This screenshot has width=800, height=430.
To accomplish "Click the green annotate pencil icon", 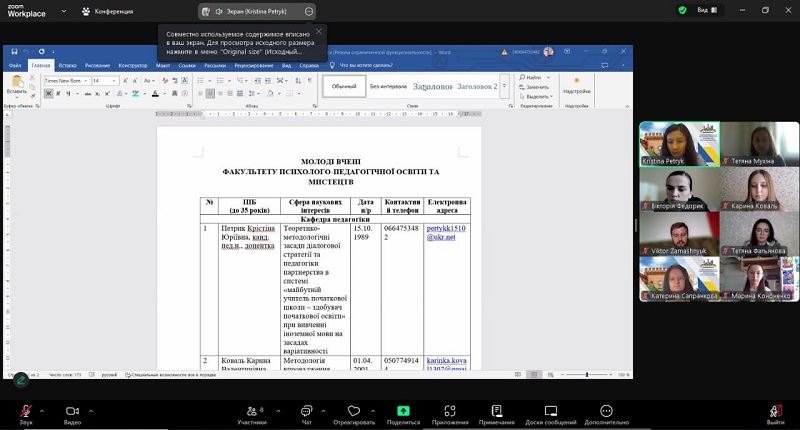I will pos(21,380).
